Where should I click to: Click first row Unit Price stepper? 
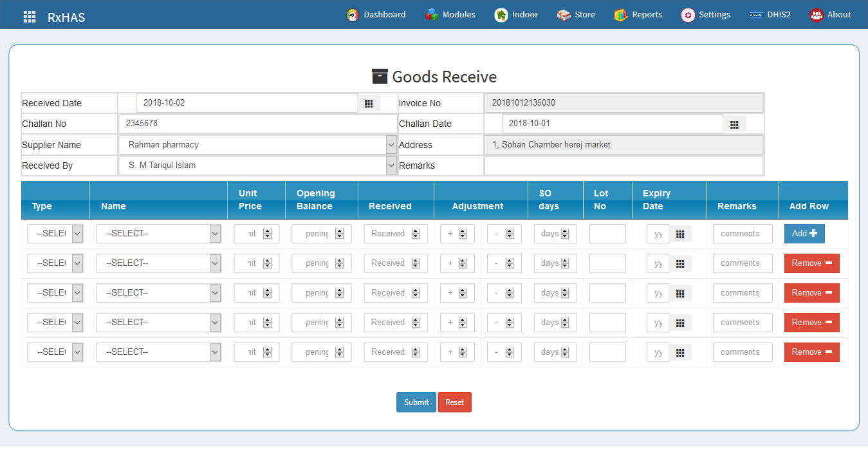coord(268,234)
